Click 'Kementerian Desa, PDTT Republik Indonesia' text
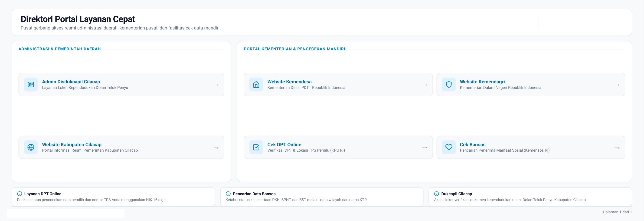The height and width of the screenshot is (221, 644). coord(306,88)
